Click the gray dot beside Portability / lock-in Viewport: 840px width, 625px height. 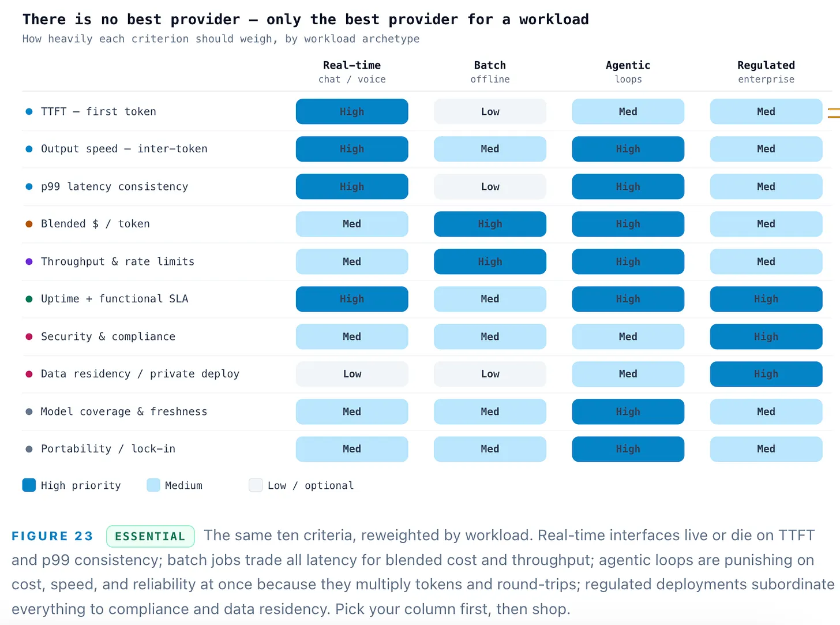click(29, 449)
